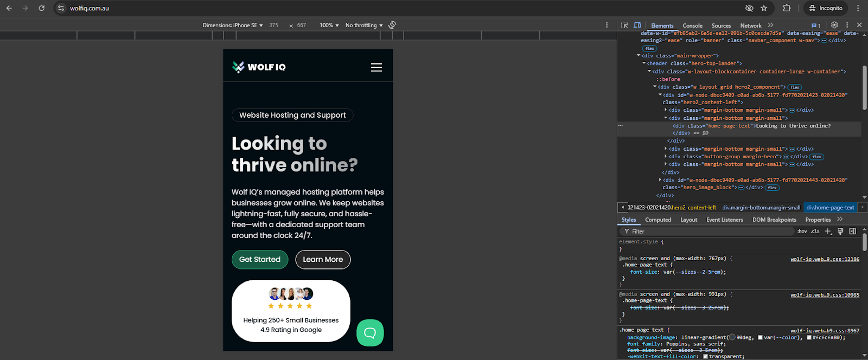Collapse the w-layout-grid hero2_component div
The image size is (868, 360).
(655, 87)
